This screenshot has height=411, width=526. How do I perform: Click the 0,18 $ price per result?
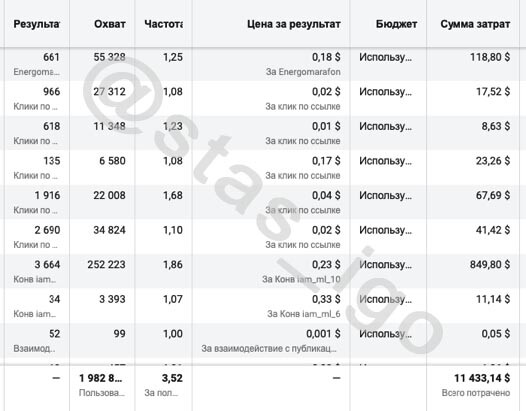click(x=326, y=57)
